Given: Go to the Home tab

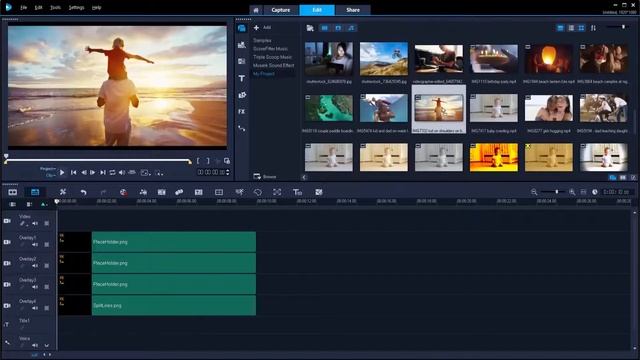Looking at the screenshot, I should point(256,10).
